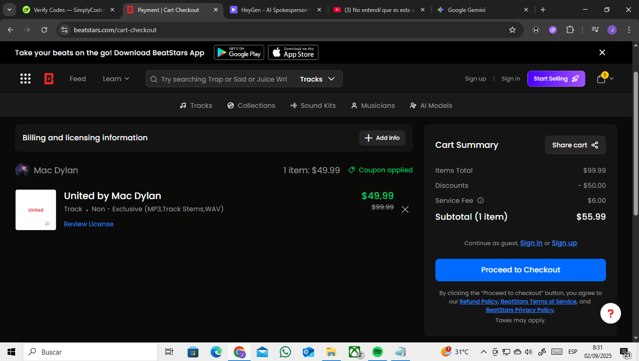639x361 pixels.
Task: Open a new browser tab
Action: [543, 10]
